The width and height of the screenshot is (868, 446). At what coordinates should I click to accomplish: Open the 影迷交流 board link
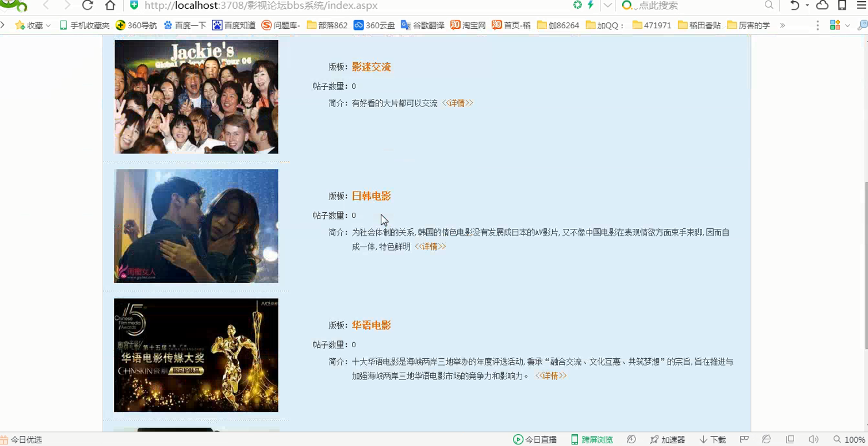click(x=371, y=67)
